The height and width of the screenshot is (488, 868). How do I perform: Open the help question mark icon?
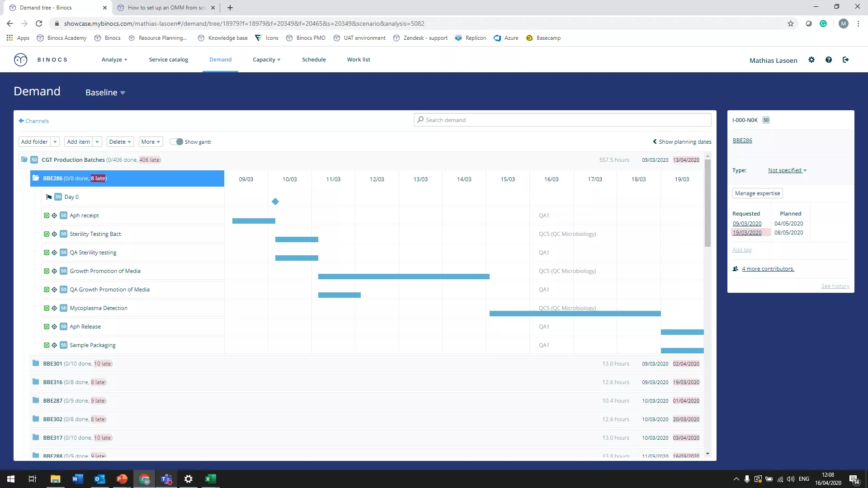(829, 60)
